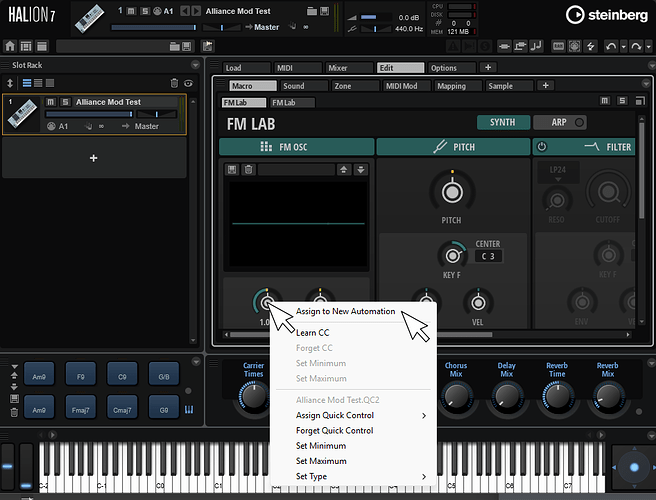Select previous oscillator preset with up arrow
The width and height of the screenshot is (656, 500).
click(343, 169)
